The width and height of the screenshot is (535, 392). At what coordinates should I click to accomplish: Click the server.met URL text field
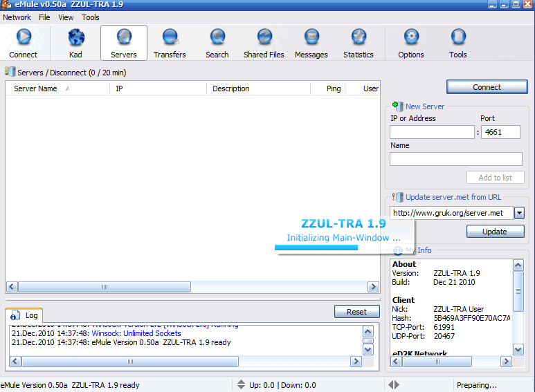(x=451, y=214)
